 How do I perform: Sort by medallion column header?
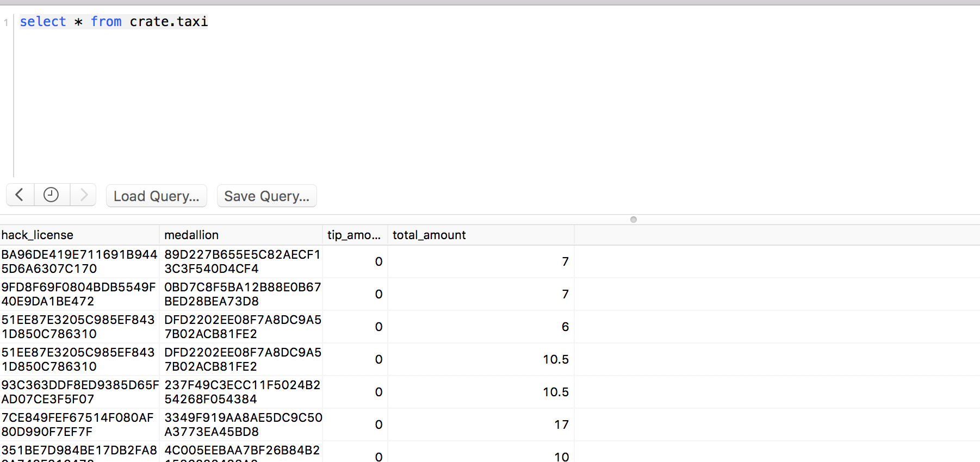click(x=241, y=235)
